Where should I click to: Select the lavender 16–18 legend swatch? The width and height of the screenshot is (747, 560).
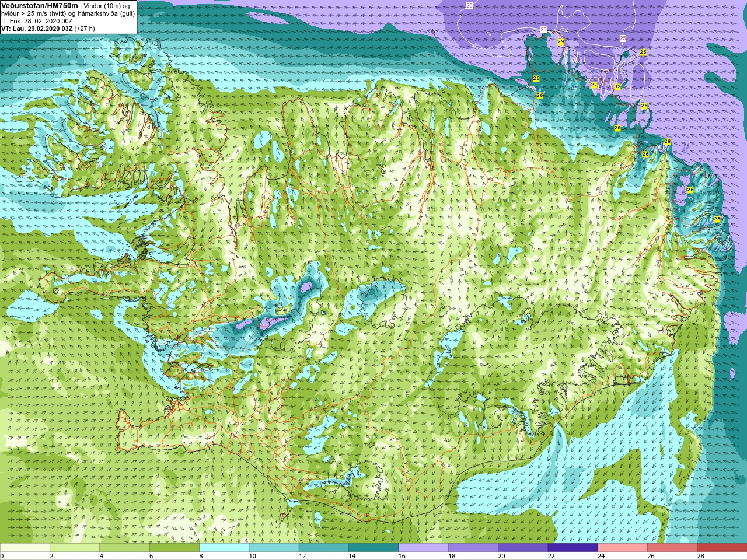click(423, 548)
